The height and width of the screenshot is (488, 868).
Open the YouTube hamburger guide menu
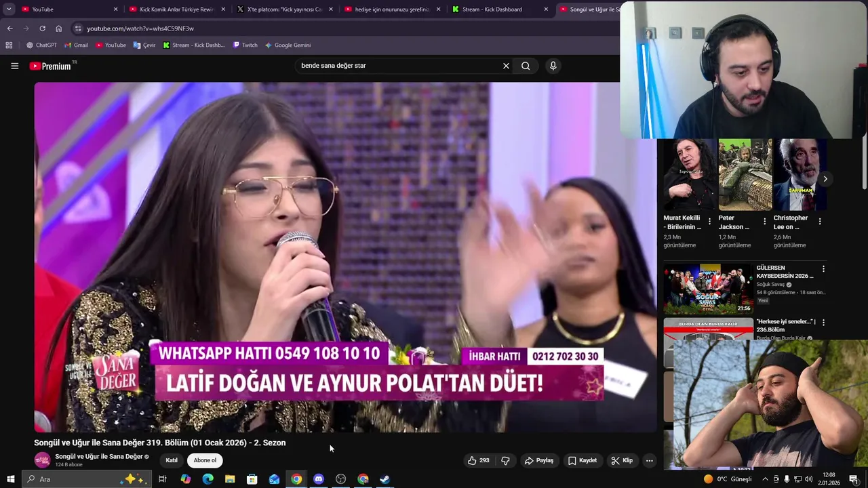pyautogui.click(x=14, y=66)
